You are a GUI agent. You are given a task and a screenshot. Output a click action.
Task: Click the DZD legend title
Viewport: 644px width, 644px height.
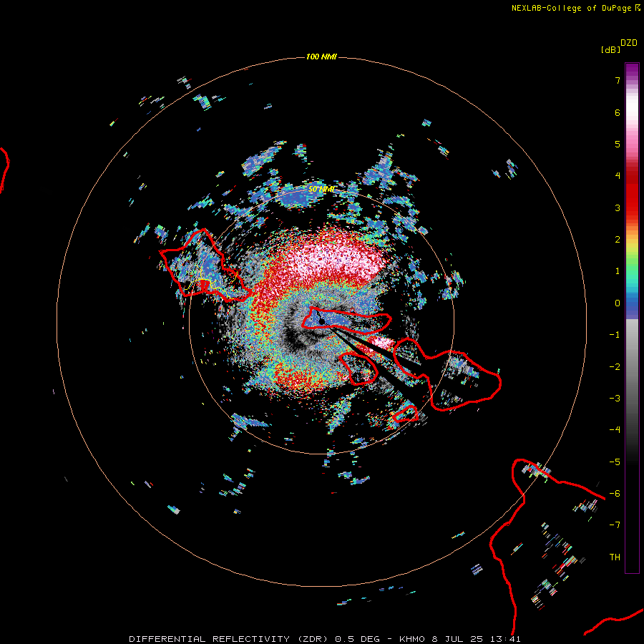click(x=629, y=43)
